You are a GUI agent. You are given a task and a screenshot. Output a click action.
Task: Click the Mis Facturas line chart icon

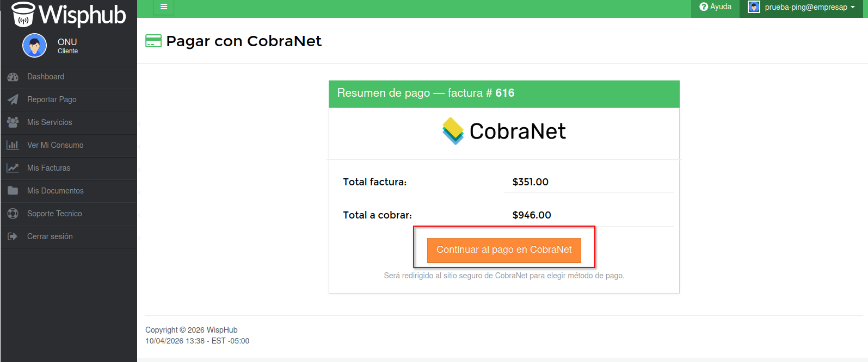(13, 168)
